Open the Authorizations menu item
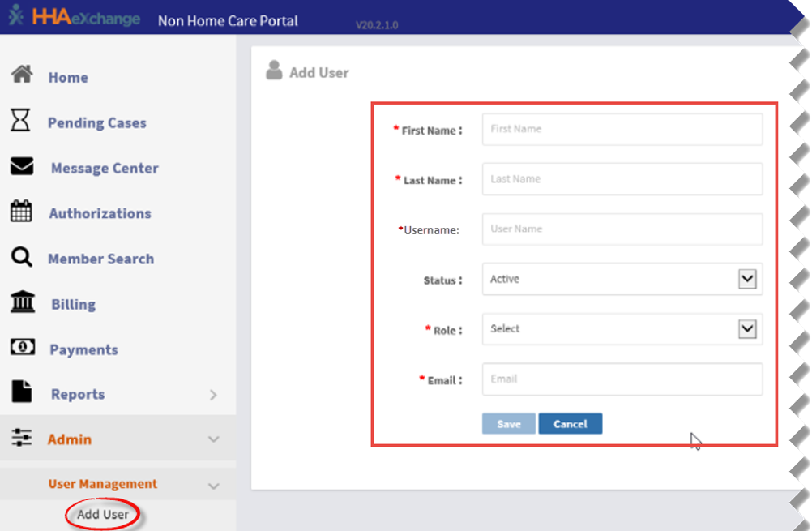 100,213
